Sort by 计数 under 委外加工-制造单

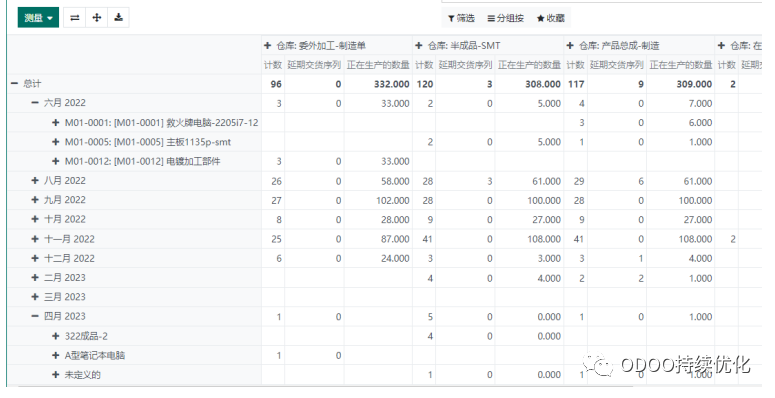tap(272, 65)
